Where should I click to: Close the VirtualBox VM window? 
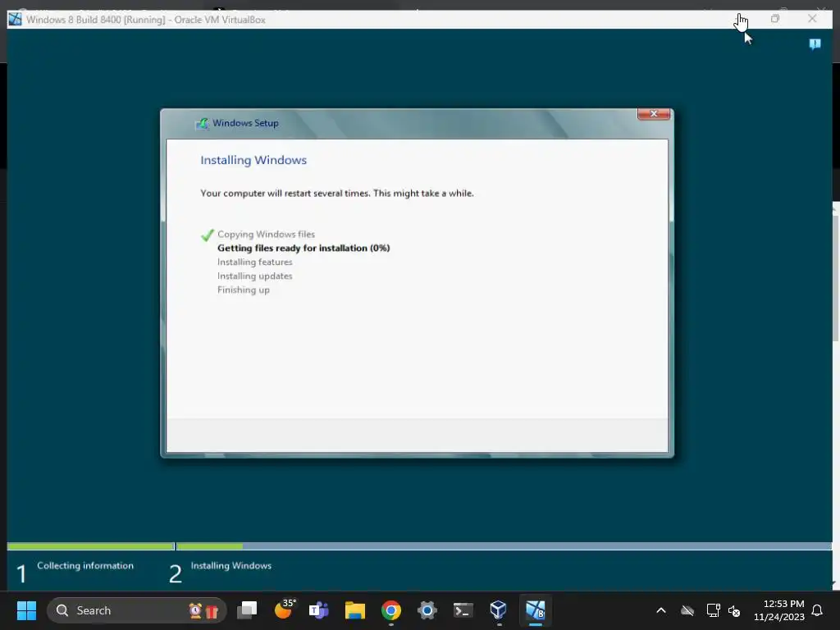[812, 19]
